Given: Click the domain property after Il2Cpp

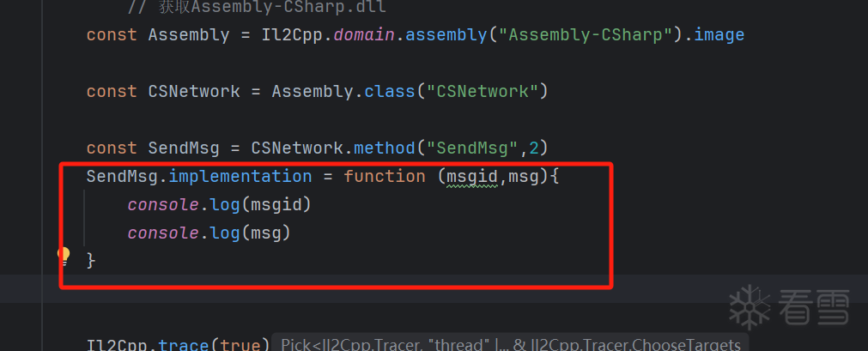Looking at the screenshot, I should (x=368, y=35).
